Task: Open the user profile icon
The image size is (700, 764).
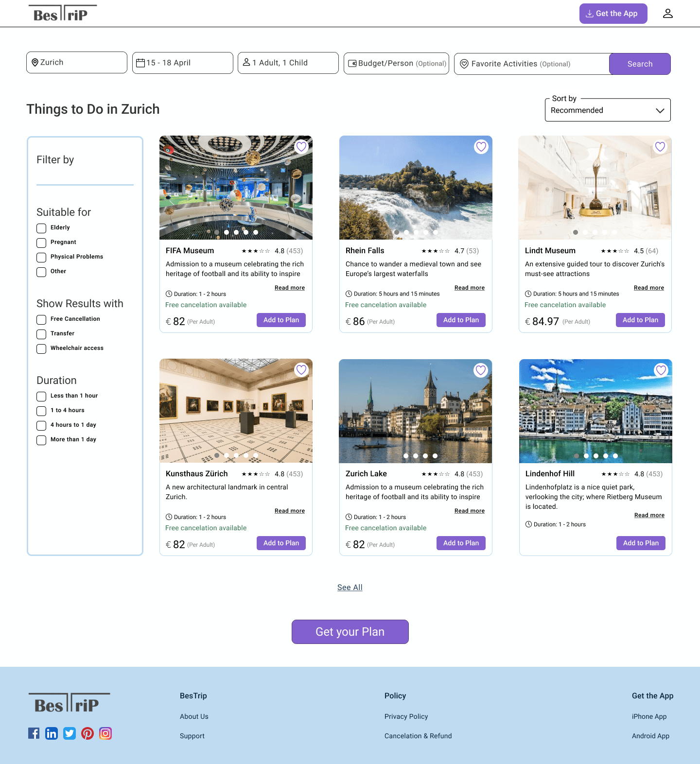Action: 668,14
